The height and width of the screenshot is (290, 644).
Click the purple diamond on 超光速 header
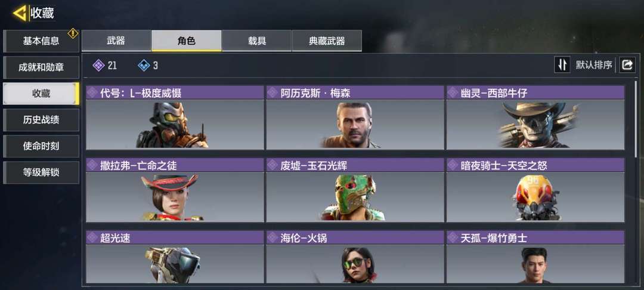(92, 238)
